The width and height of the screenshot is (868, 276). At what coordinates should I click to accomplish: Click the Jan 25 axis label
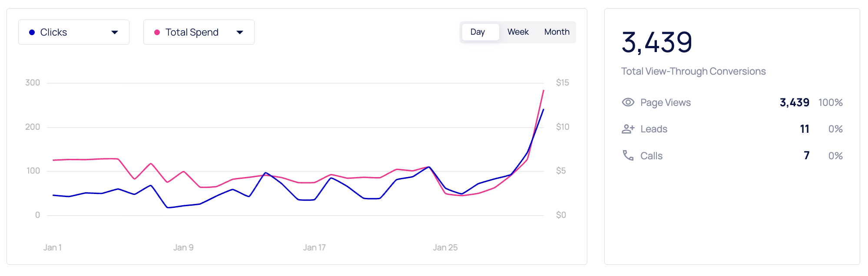coord(445,248)
